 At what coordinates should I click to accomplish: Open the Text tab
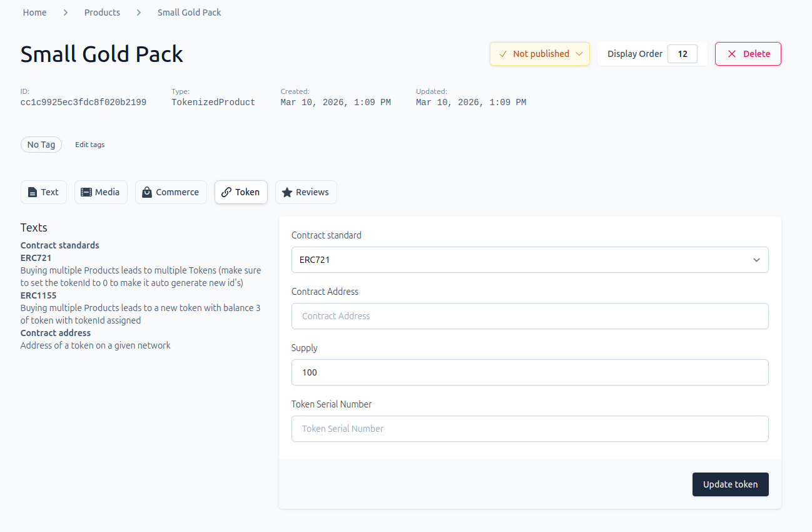44,192
